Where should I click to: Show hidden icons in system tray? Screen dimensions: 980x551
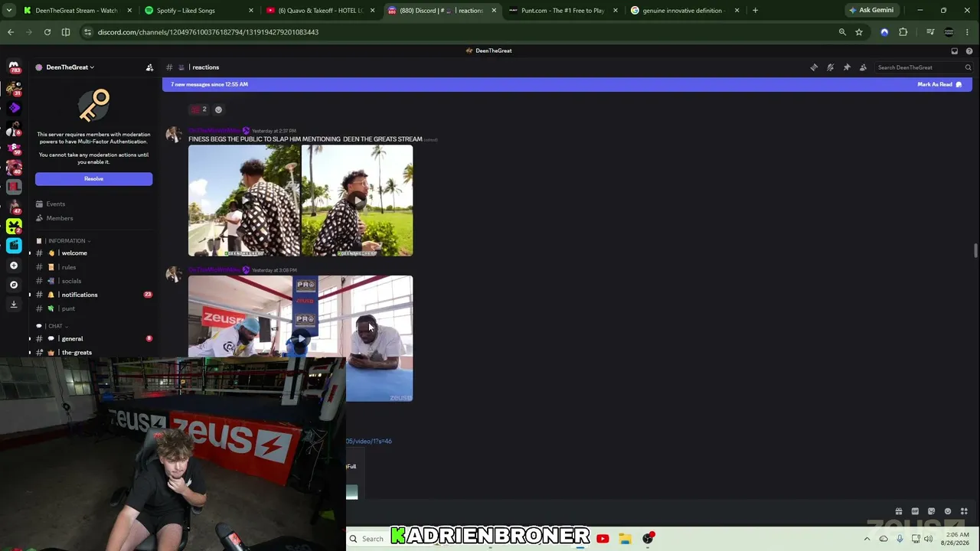867,539
